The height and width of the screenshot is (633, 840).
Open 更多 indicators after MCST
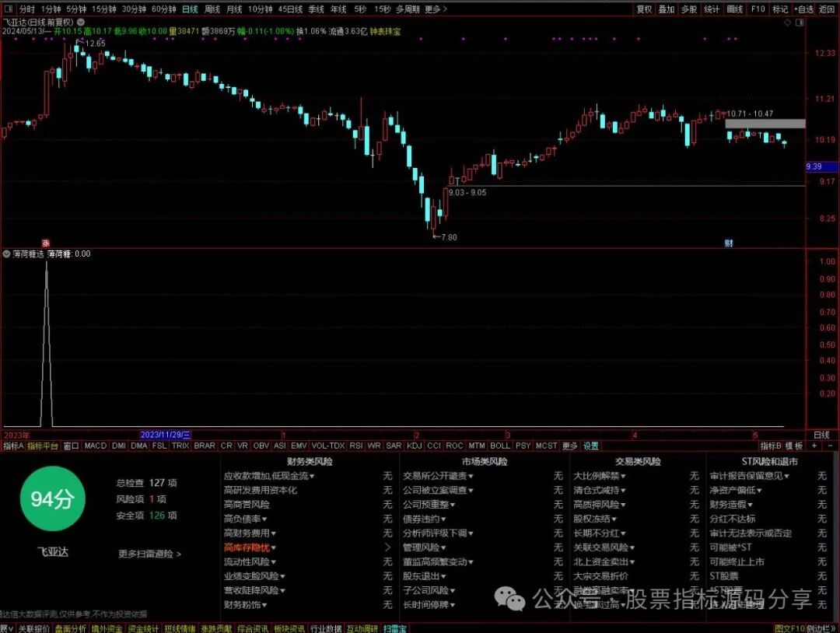coord(569,446)
